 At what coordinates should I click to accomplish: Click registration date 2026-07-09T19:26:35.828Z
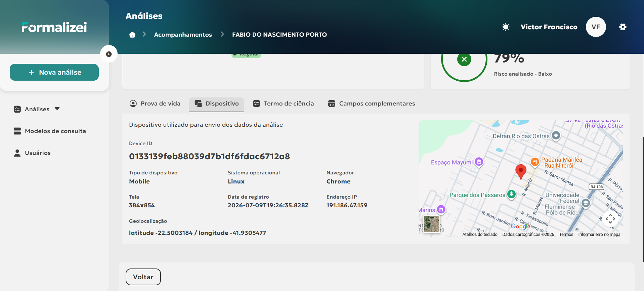pos(268,205)
